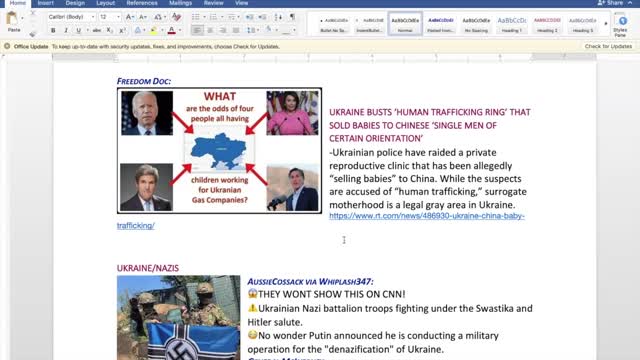Select Center paragraph alignment

[x=210, y=30]
